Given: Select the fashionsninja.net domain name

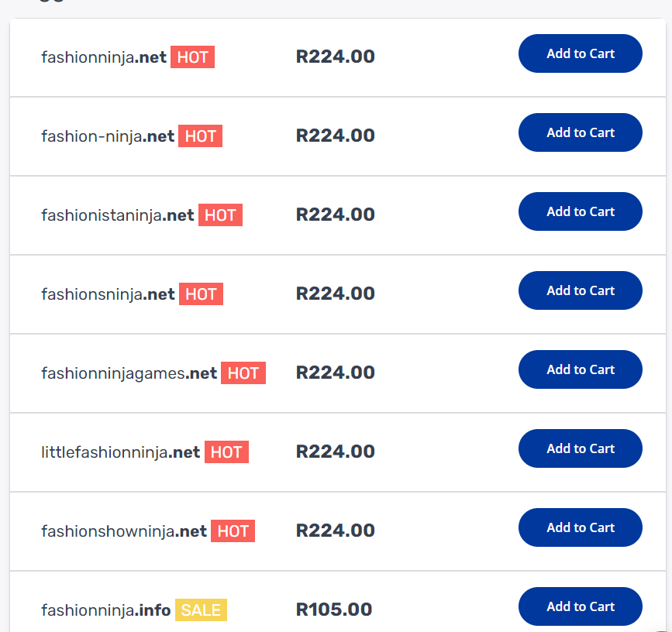Looking at the screenshot, I should 108,294.
